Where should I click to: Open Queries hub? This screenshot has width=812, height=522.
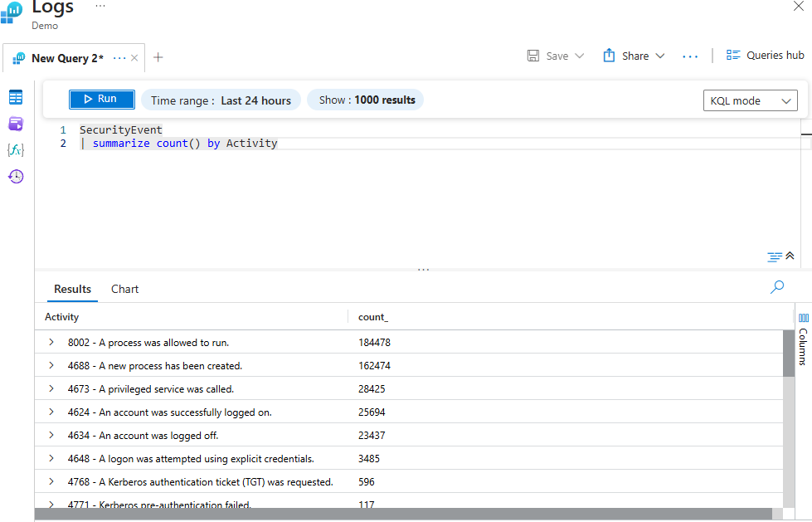tap(765, 56)
